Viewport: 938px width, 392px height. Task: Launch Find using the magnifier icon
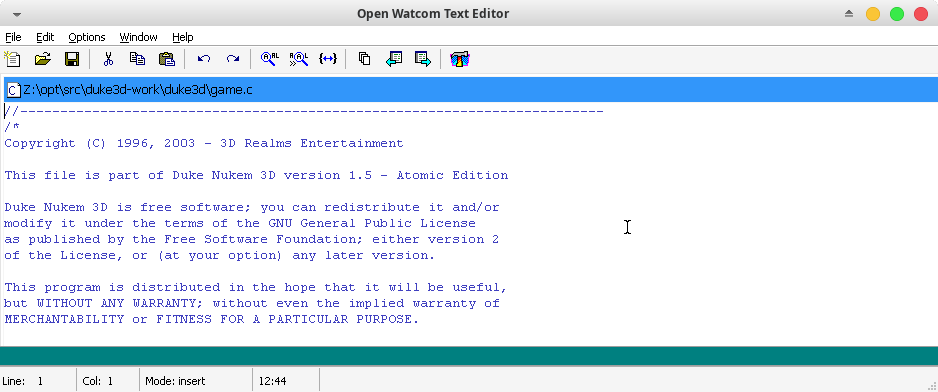click(x=270, y=59)
